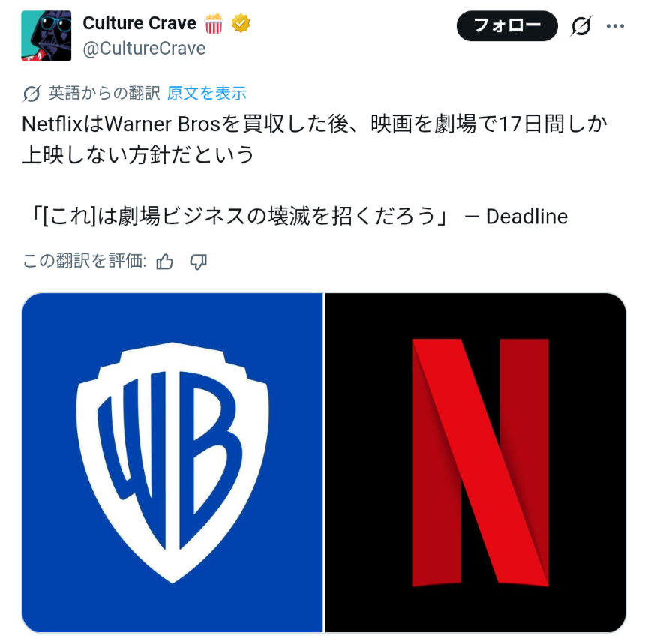
Task: Click the gold verified badge icon
Action: tap(241, 23)
